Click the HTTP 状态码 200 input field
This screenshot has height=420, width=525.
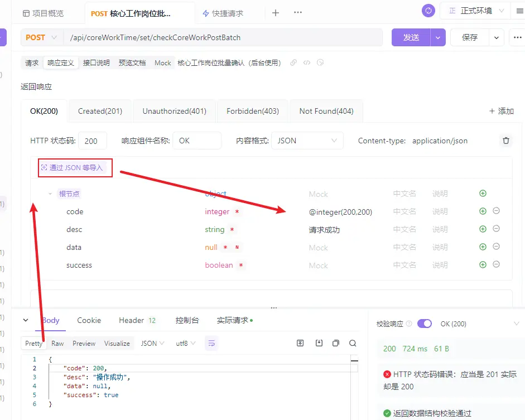pyautogui.click(x=93, y=141)
